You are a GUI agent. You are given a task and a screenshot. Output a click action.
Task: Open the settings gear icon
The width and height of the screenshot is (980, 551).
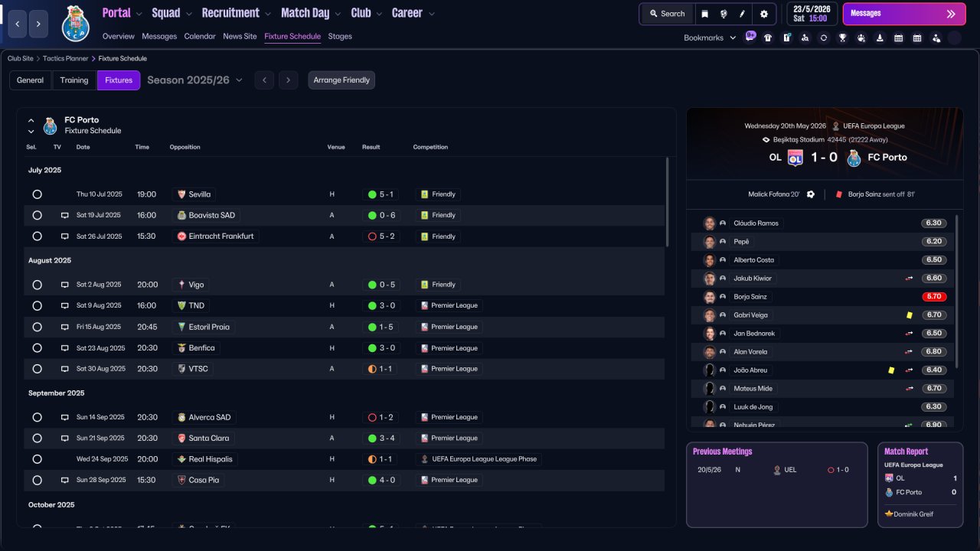coord(764,14)
